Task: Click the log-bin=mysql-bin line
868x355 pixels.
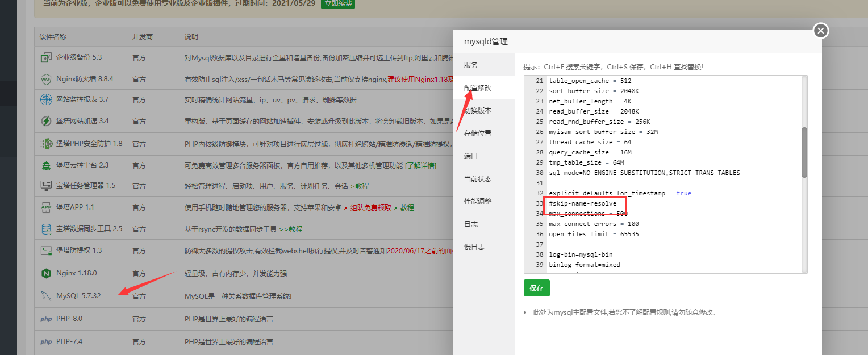Action: pos(581,254)
